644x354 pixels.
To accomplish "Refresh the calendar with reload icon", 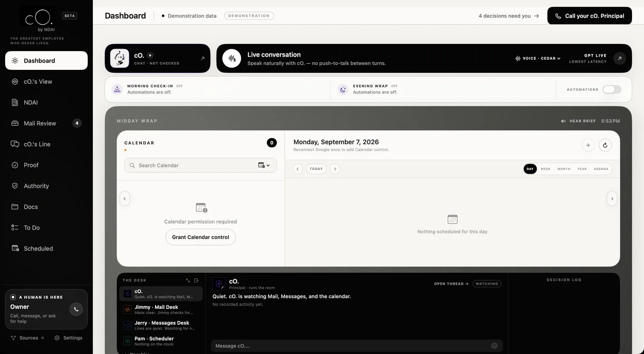I will pyautogui.click(x=605, y=145).
